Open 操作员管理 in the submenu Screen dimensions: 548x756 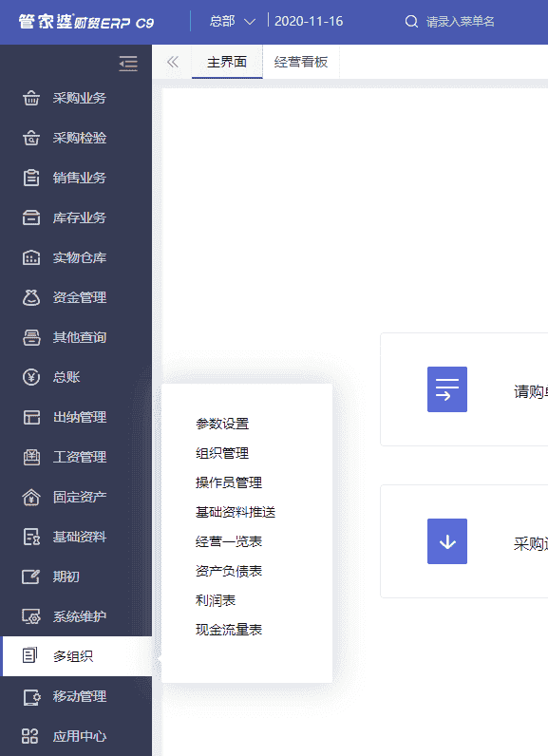point(229,482)
